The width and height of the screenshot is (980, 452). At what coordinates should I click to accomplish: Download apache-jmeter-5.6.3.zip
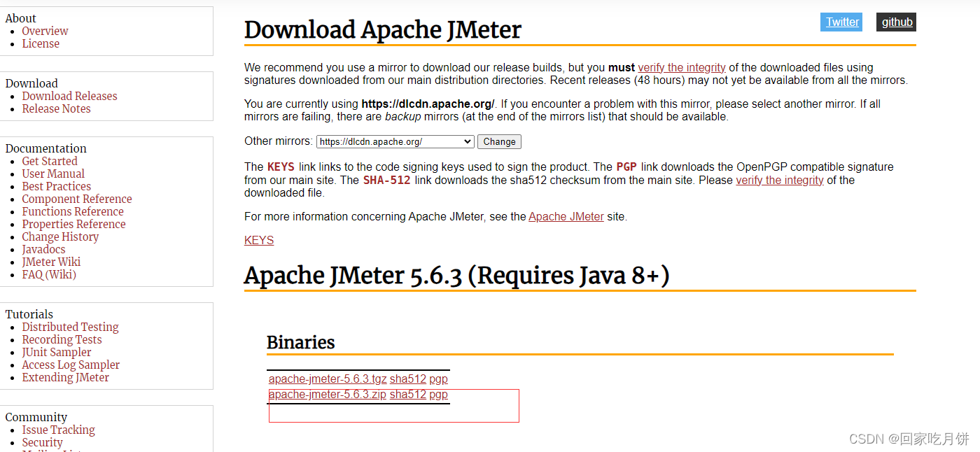pyautogui.click(x=328, y=394)
